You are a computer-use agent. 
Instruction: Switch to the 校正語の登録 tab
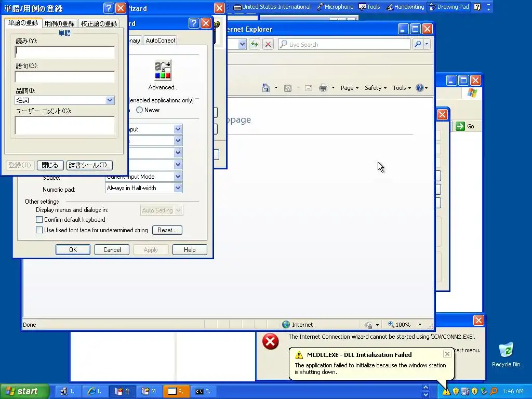coord(99,23)
